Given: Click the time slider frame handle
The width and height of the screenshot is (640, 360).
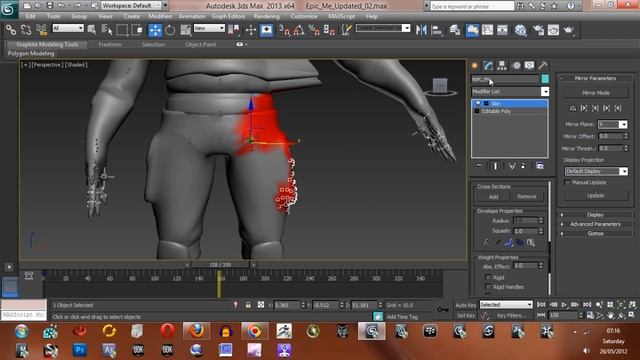Looking at the screenshot, I should pyautogui.click(x=220, y=265).
